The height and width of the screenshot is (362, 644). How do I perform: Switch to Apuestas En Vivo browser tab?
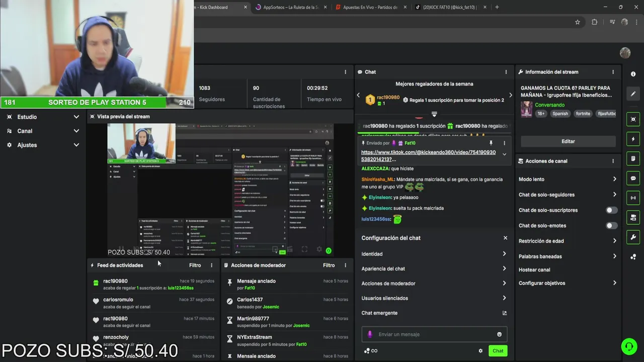click(370, 7)
